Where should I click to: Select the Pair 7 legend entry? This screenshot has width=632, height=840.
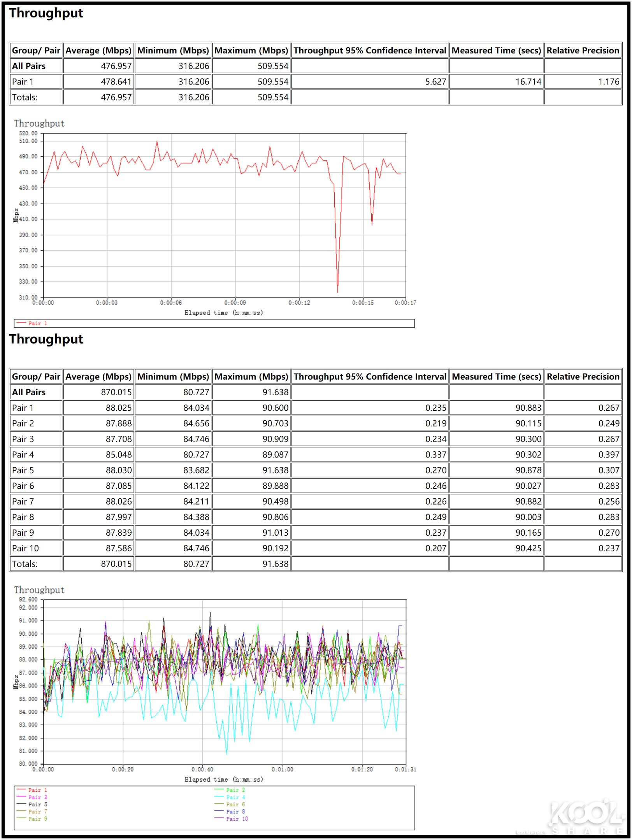pyautogui.click(x=32, y=812)
